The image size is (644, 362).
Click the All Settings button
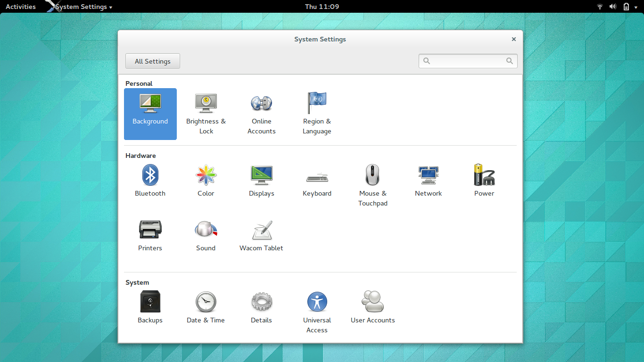pyautogui.click(x=152, y=61)
